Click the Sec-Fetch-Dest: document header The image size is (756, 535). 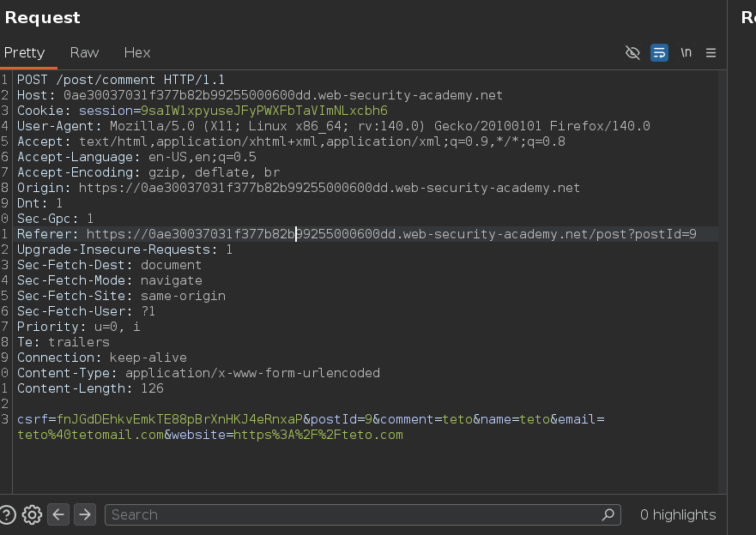(110, 264)
